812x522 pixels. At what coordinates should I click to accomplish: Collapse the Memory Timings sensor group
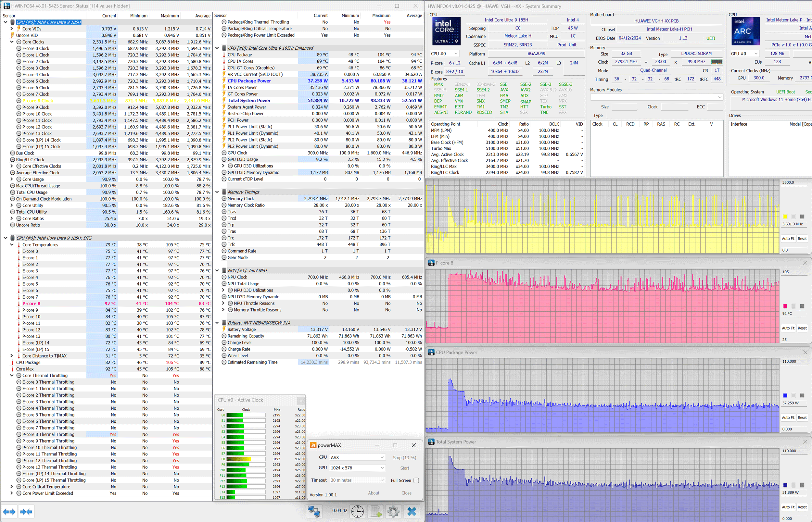pyautogui.click(x=217, y=192)
